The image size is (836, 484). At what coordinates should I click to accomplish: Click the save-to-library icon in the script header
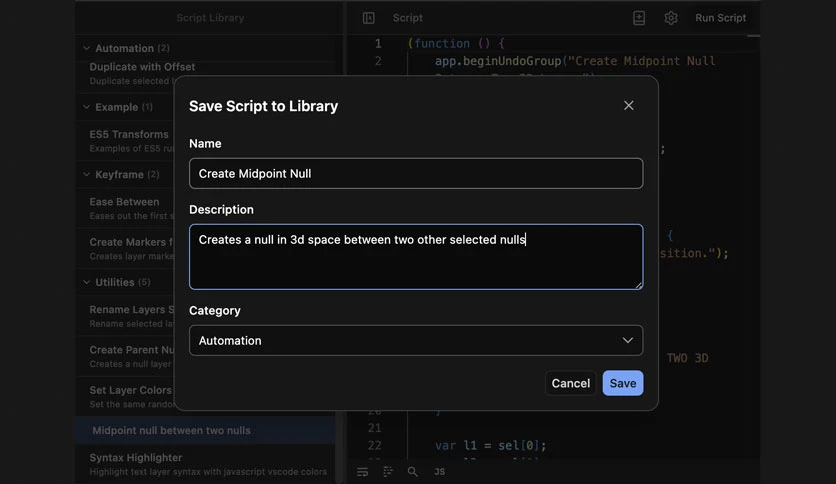click(x=639, y=18)
